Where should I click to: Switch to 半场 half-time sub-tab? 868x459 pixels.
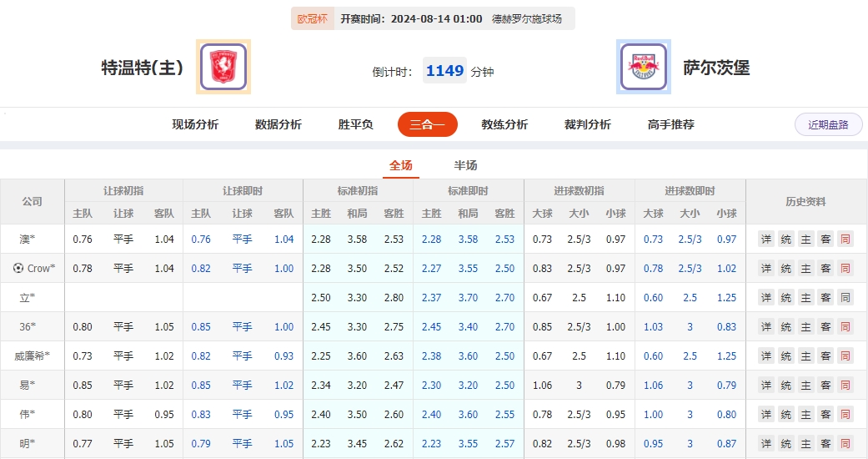tap(465, 165)
